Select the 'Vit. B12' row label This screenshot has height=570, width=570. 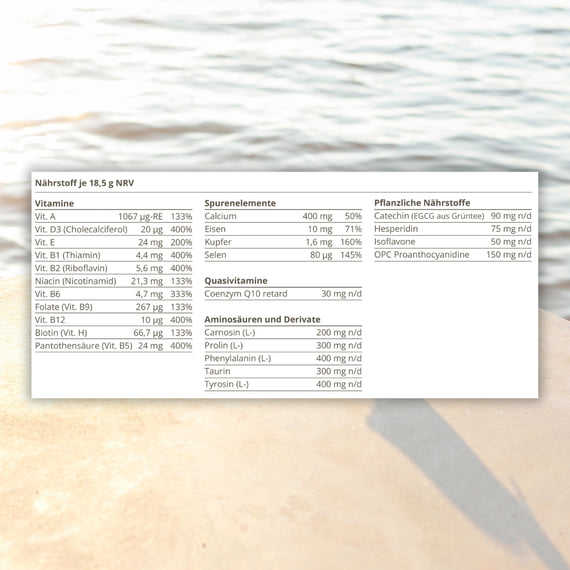50,320
